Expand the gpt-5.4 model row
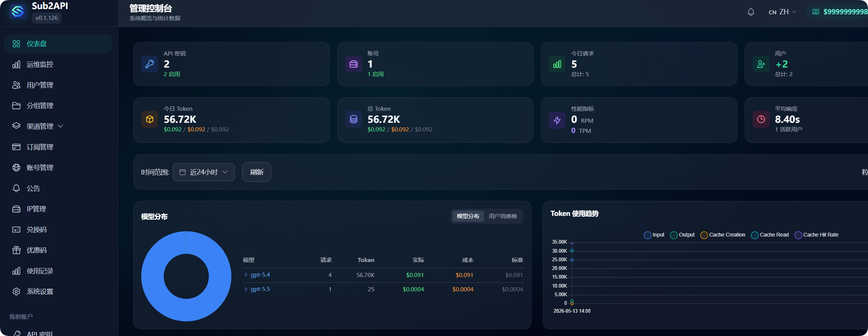The height and width of the screenshot is (336, 868). coord(257,275)
